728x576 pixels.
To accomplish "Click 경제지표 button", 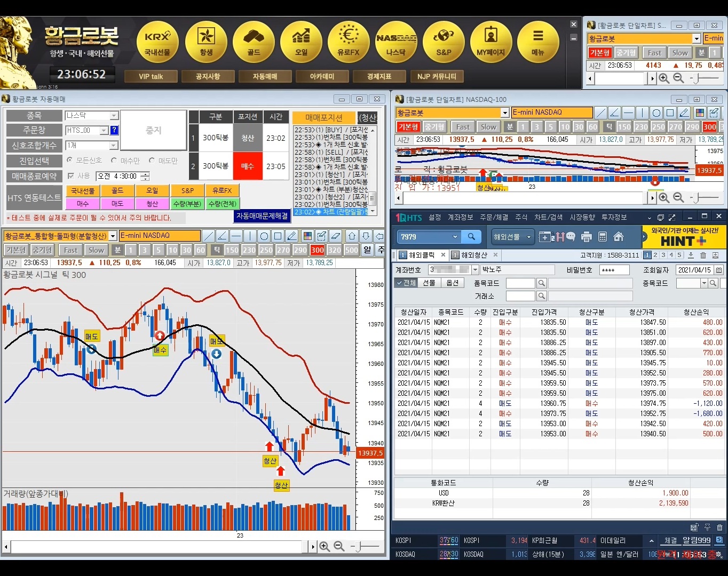I will [x=379, y=76].
